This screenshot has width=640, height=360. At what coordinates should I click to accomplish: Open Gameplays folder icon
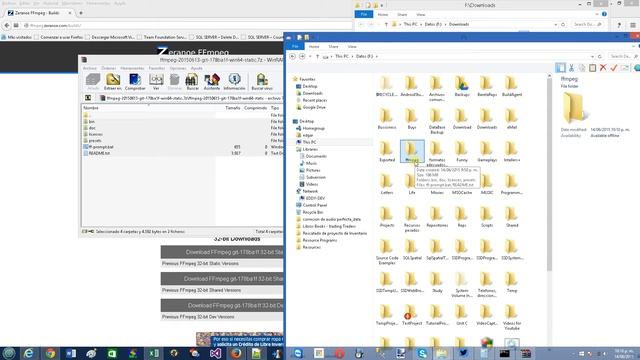coord(487,152)
